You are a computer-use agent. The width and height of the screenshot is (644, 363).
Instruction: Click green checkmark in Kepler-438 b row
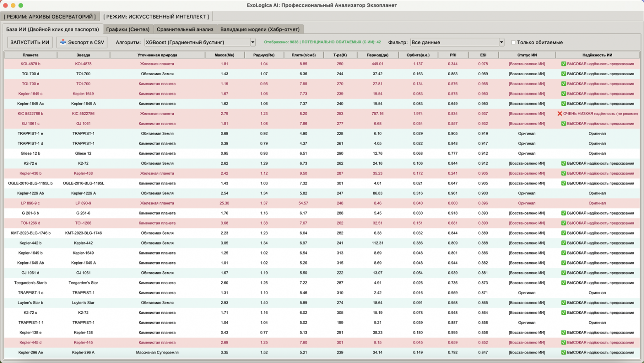(x=563, y=173)
